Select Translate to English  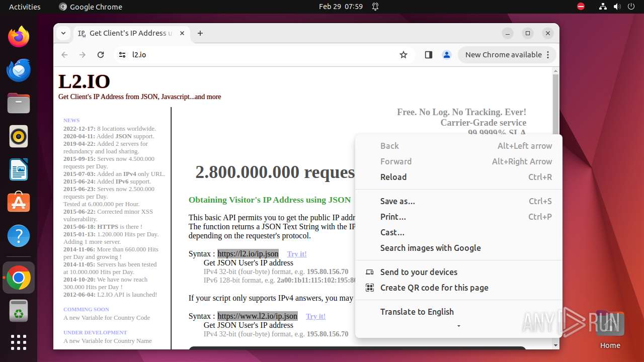coord(459,312)
